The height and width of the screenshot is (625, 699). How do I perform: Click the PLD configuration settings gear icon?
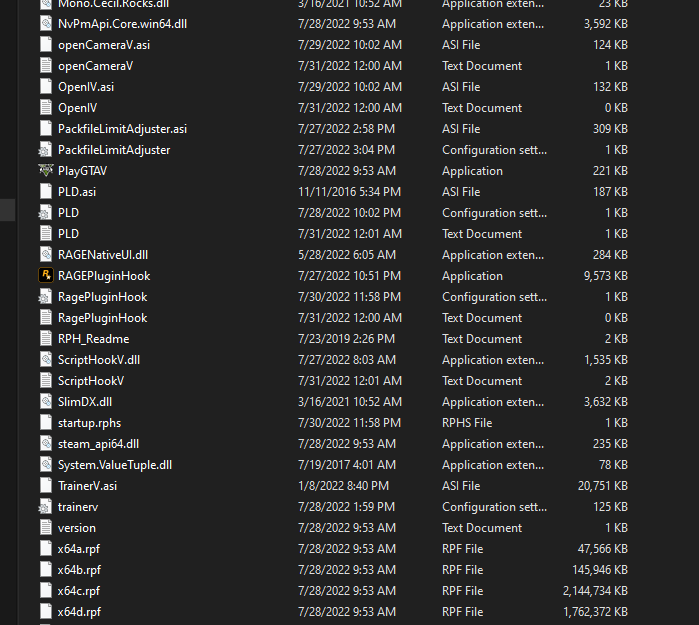pyautogui.click(x=45, y=213)
